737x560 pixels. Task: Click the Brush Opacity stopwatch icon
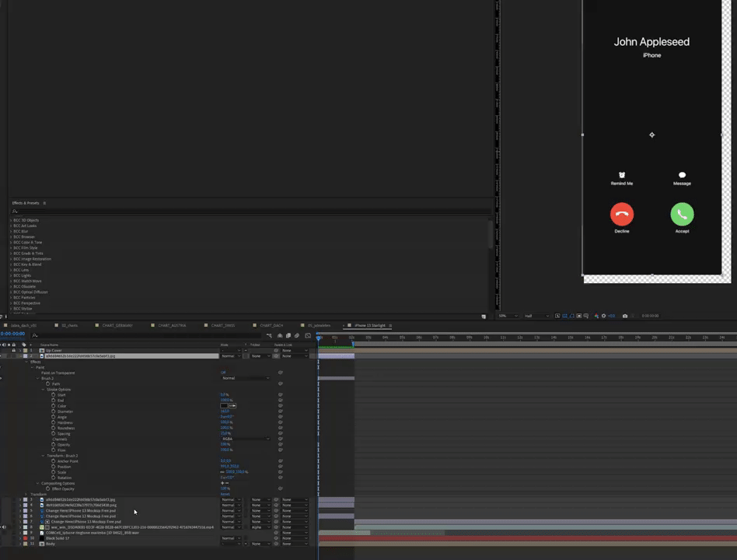point(54,444)
